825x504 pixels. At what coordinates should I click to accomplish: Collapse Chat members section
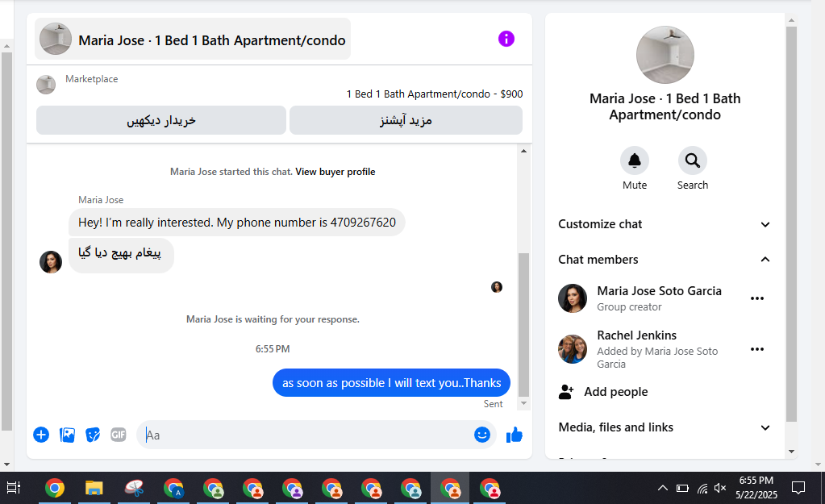[664, 260]
